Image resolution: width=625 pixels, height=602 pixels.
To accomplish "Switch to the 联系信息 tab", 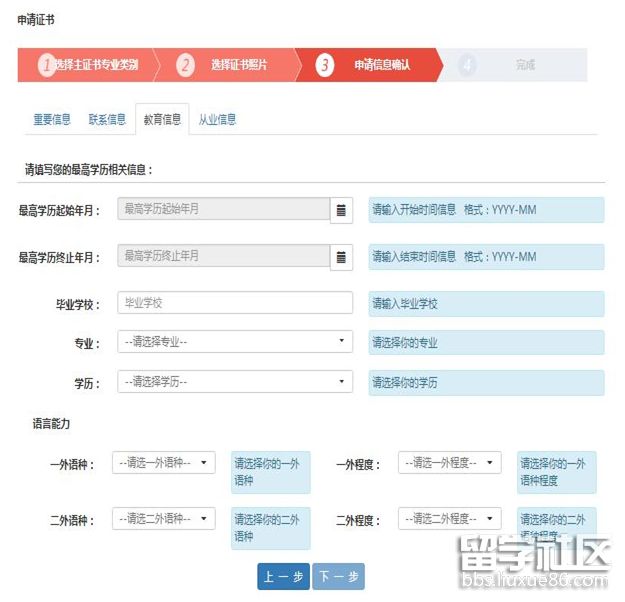I will (x=107, y=120).
